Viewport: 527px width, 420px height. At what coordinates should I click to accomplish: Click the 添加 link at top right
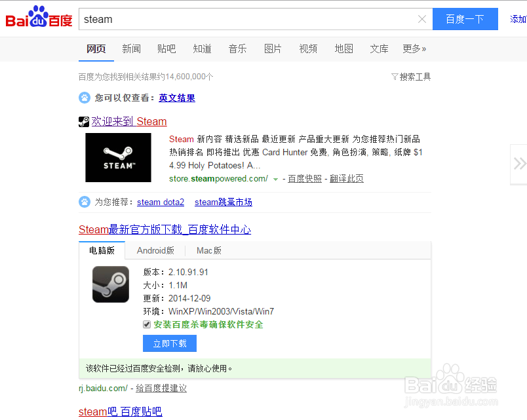pyautogui.click(x=518, y=19)
